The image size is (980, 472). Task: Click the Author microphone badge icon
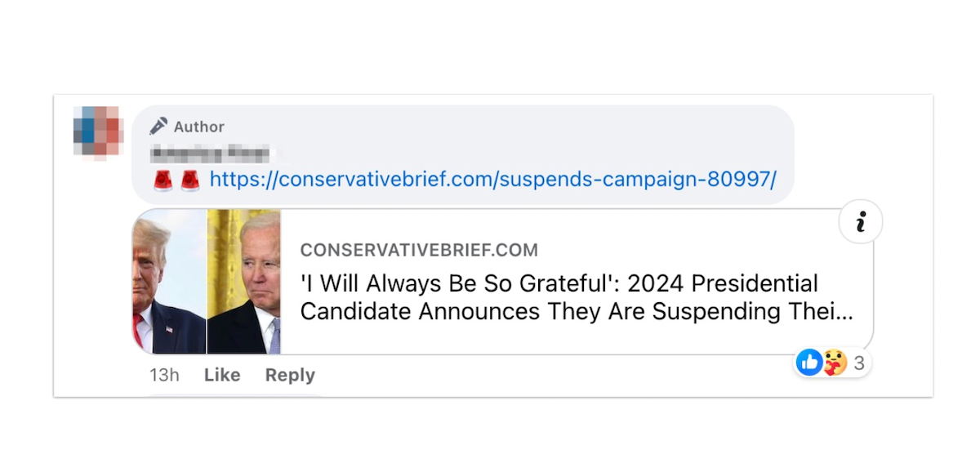tap(158, 125)
